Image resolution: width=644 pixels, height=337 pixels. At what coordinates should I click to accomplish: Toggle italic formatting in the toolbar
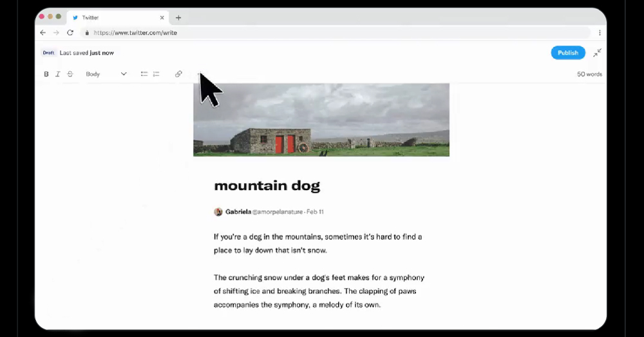tap(57, 74)
